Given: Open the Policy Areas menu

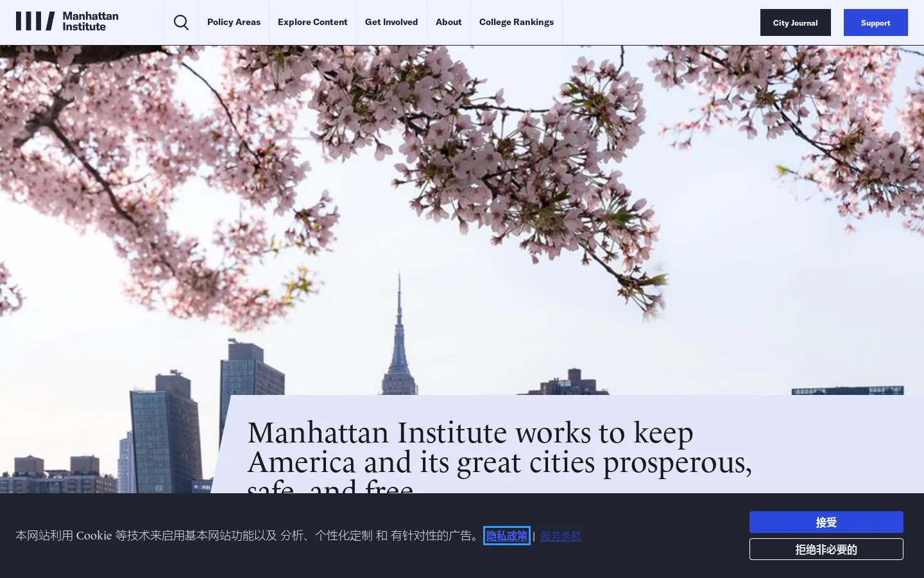Looking at the screenshot, I should [234, 22].
